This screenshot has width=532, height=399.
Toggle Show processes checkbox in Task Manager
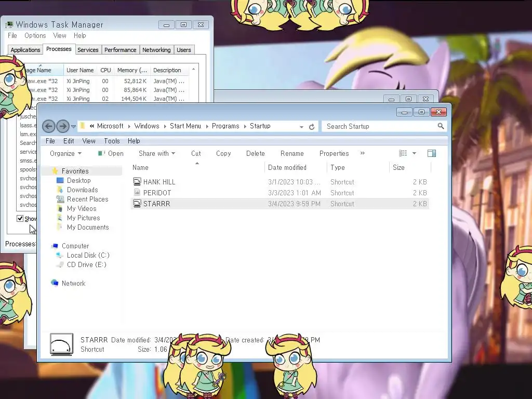point(20,219)
